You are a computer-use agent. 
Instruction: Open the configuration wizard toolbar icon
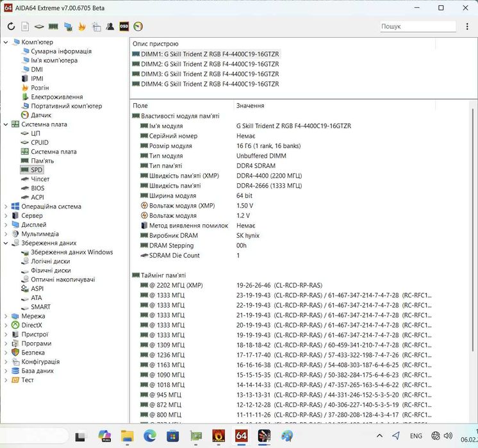tap(97, 27)
